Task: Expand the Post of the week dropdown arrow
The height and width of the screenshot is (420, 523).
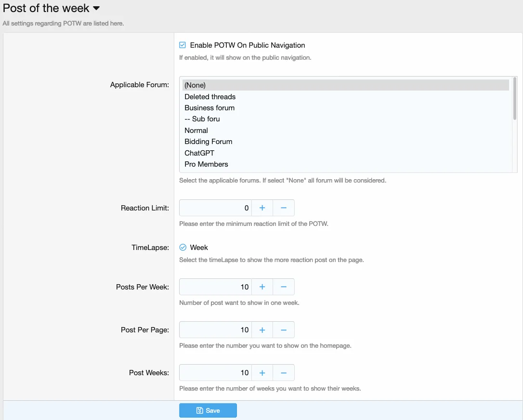Action: pos(96,8)
